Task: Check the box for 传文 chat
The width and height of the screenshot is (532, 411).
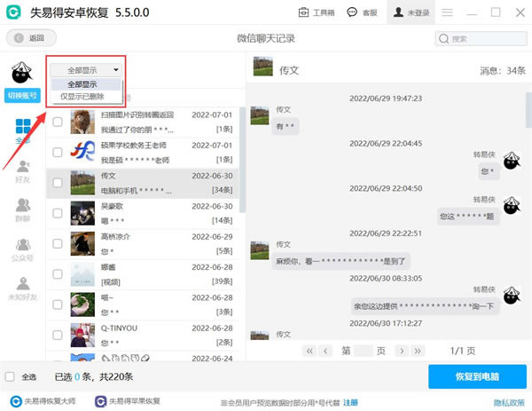Action: point(58,183)
